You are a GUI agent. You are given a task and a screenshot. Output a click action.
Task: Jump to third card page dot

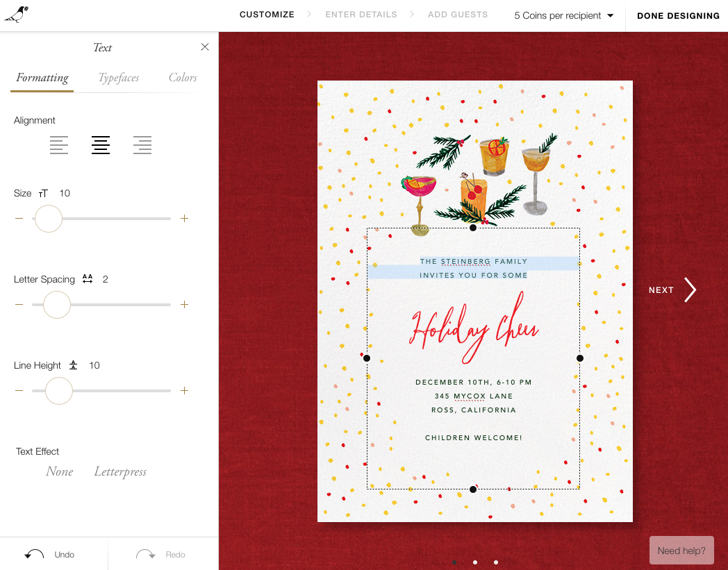496,562
